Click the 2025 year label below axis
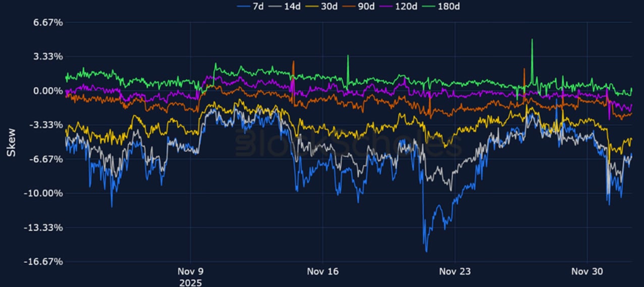 point(190,282)
